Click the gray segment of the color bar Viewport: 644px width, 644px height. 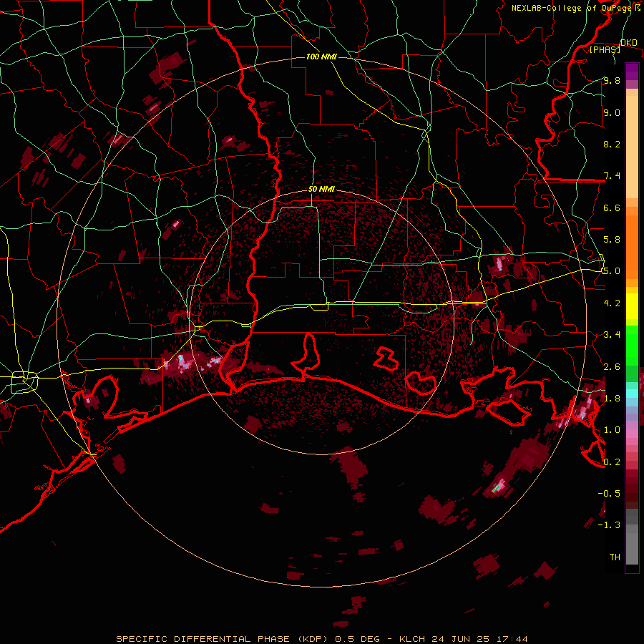click(x=632, y=538)
